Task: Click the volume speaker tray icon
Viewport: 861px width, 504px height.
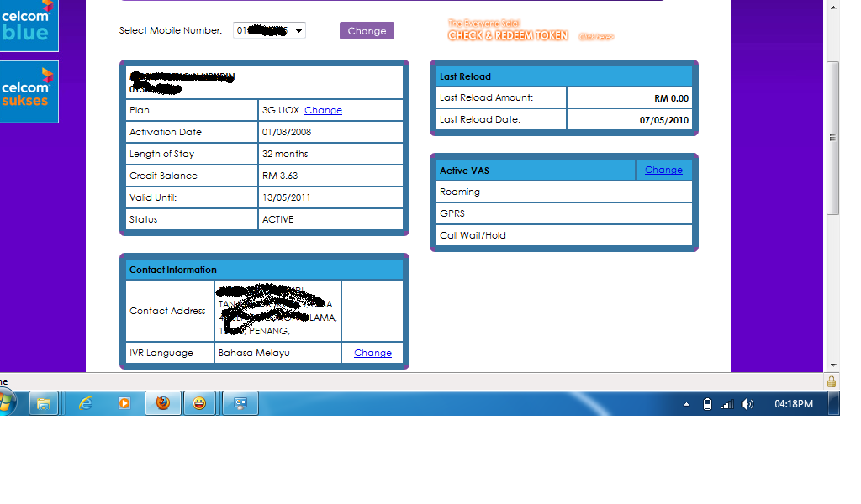Action: coord(747,404)
